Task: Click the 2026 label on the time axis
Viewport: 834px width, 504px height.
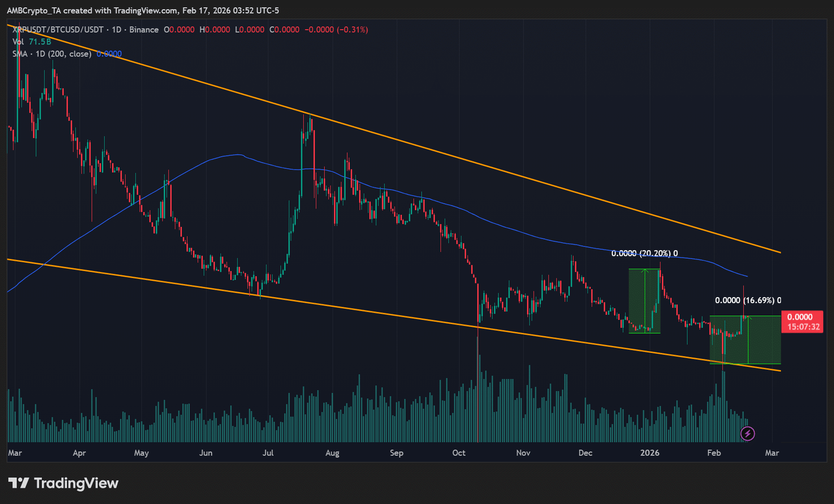Action: click(x=650, y=453)
